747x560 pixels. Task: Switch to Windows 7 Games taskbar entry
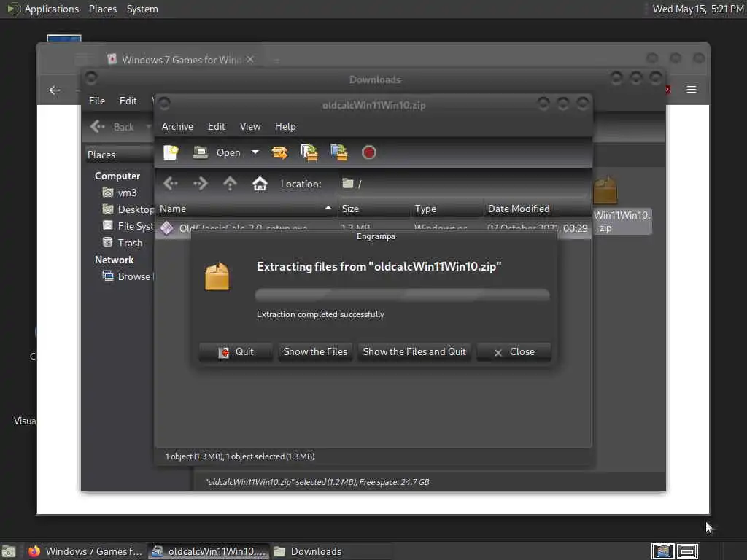[x=85, y=551]
